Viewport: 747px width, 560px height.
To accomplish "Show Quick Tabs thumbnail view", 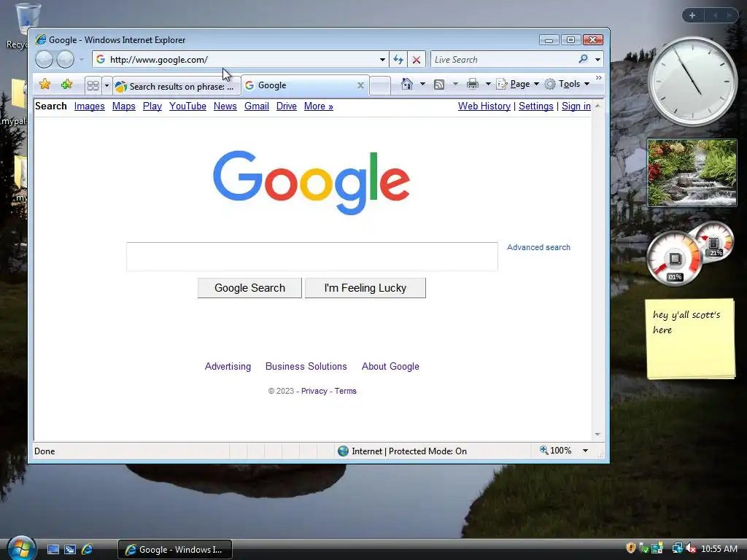I will (x=93, y=86).
